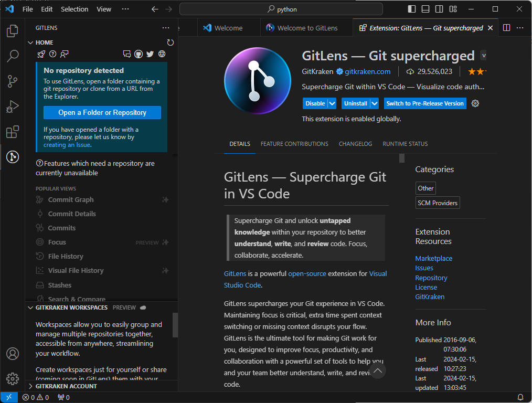The height and width of the screenshot is (403, 532).
Task: Open the customize layout button
Action: pyautogui.click(x=453, y=9)
